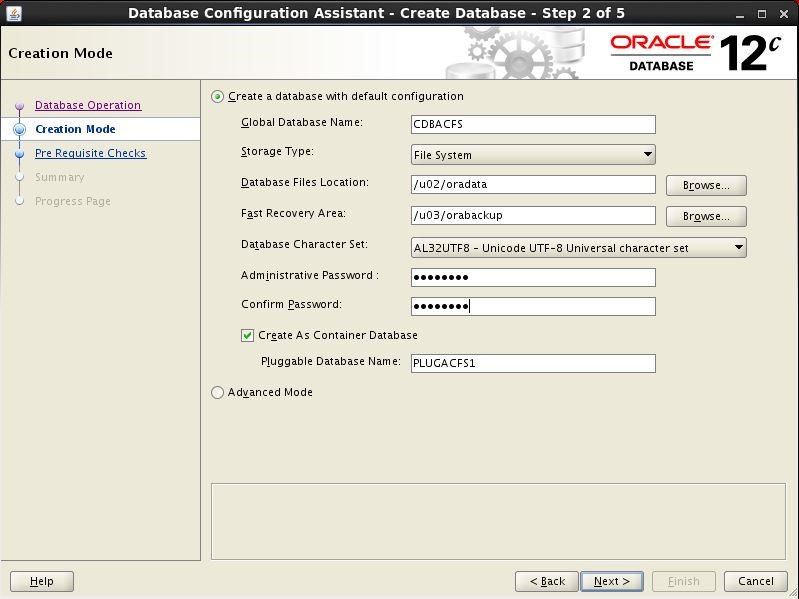The width and height of the screenshot is (799, 599).
Task: Open the Storage Type dropdown
Action: (533, 155)
